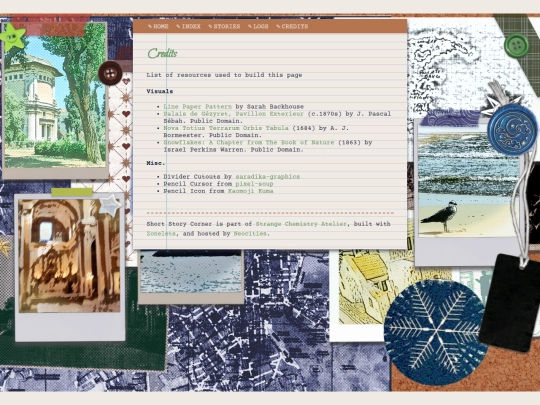Click the 'Misc.' section heading
The image size is (540, 405).
[x=156, y=163]
